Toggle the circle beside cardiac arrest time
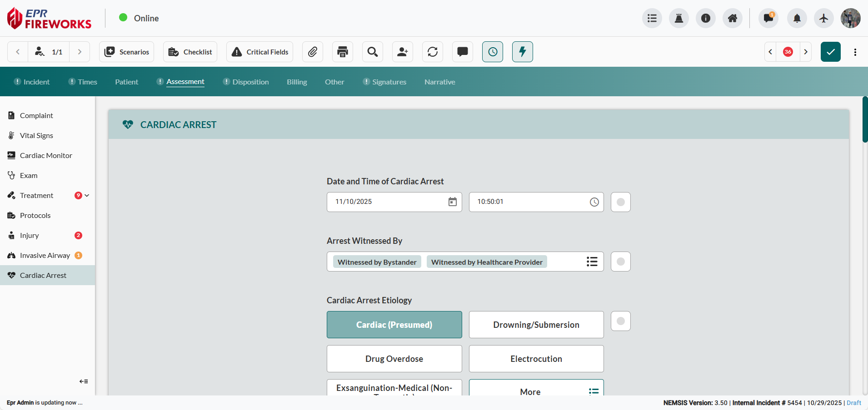This screenshot has width=868, height=410. 621,202
